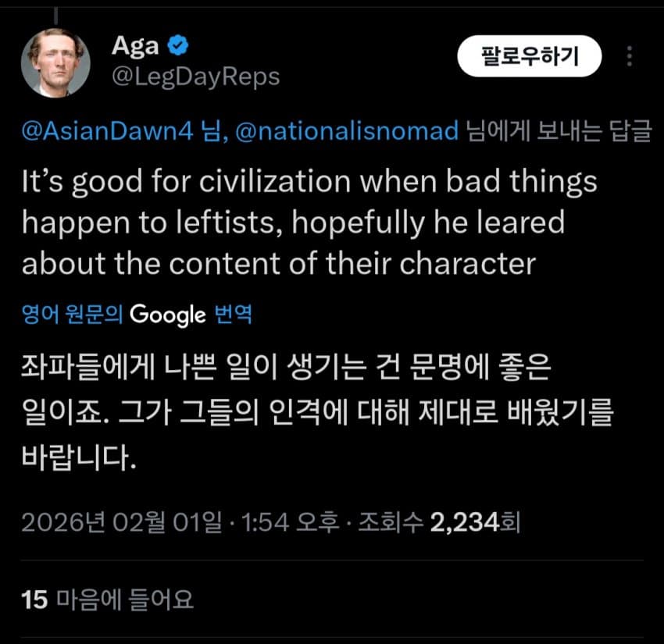This screenshot has width=664, height=644.
Task: Click the number 15 likes count
Action: click(x=35, y=599)
